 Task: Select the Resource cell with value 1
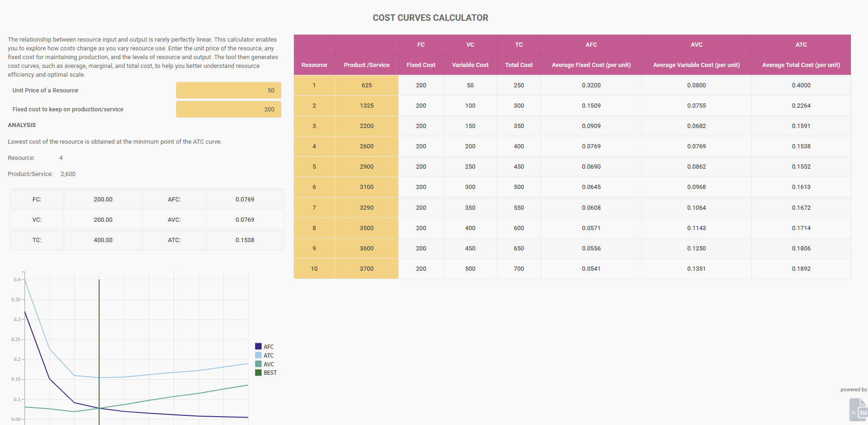[x=314, y=85]
